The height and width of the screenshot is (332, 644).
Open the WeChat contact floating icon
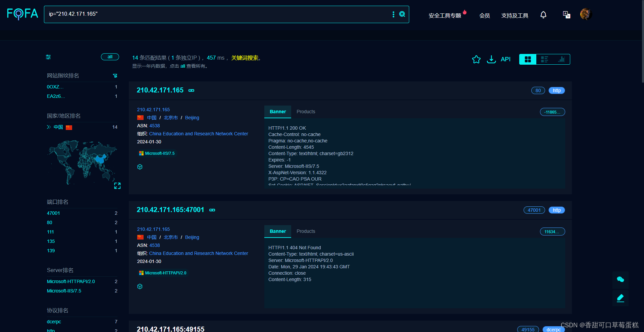click(621, 279)
